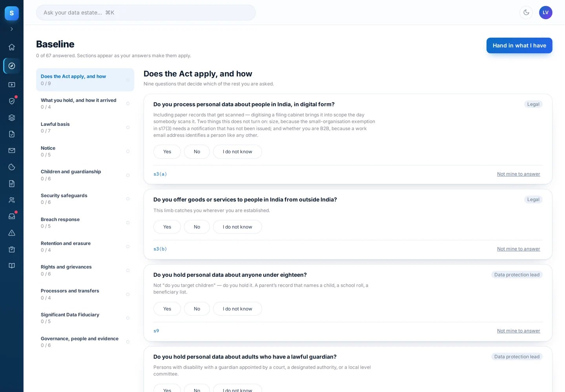Click 'Not mine to answer' under the s3(a) question
The height and width of the screenshot is (392, 565).
click(x=518, y=174)
